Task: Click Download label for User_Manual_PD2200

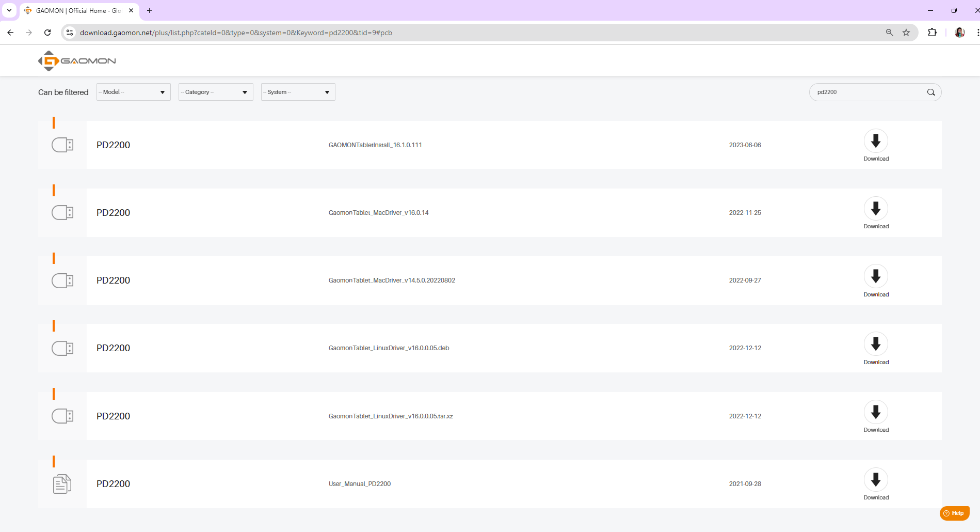Action: [876, 497]
